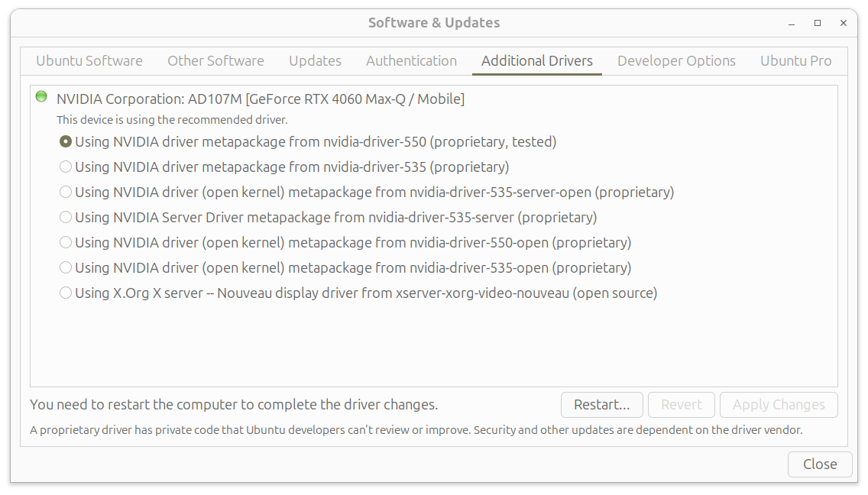Open the Developer Options tab
This screenshot has height=495, width=868.
tap(676, 60)
